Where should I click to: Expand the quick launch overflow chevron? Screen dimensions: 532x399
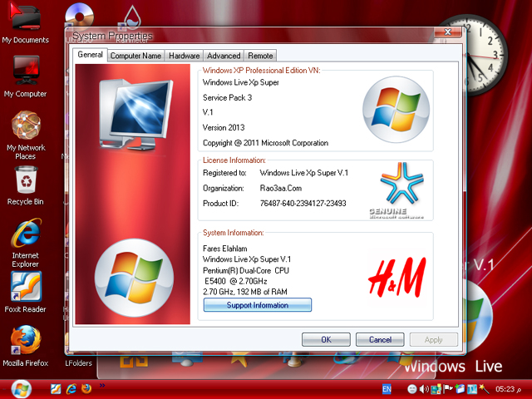pos(102,385)
